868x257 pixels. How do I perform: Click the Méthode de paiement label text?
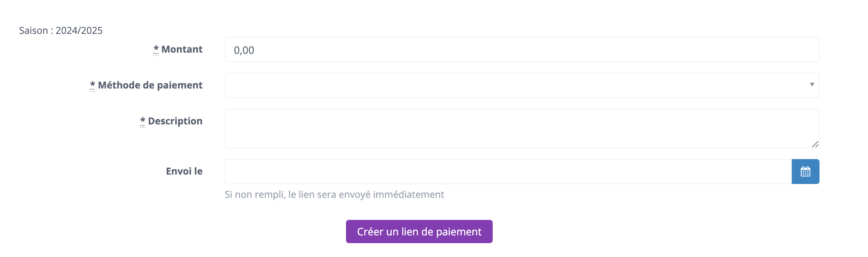click(150, 85)
